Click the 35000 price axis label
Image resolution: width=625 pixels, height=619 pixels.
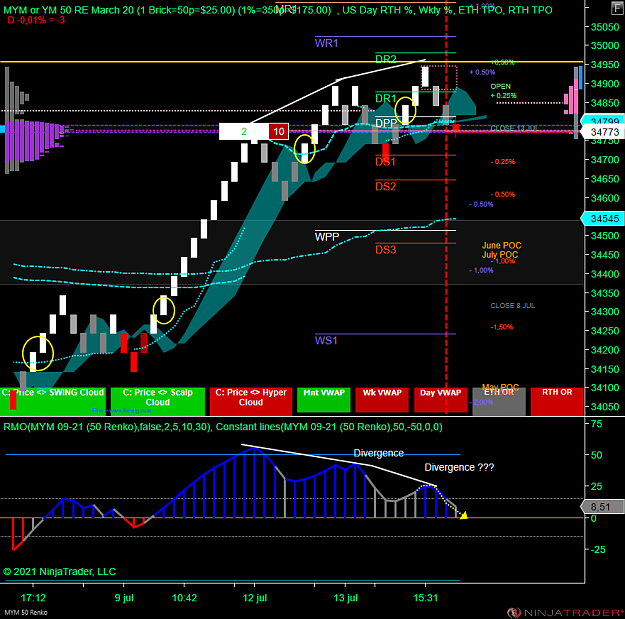click(605, 45)
